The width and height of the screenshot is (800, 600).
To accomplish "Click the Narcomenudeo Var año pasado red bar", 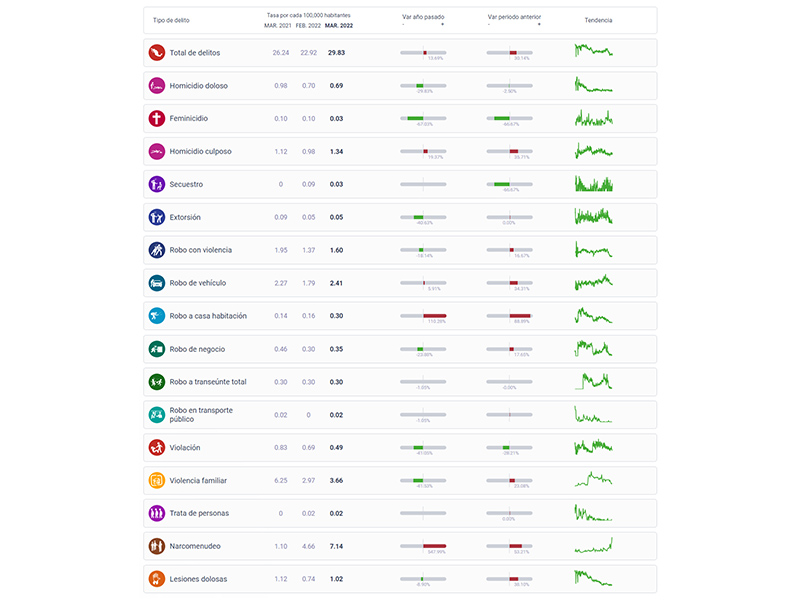I will pyautogui.click(x=435, y=546).
